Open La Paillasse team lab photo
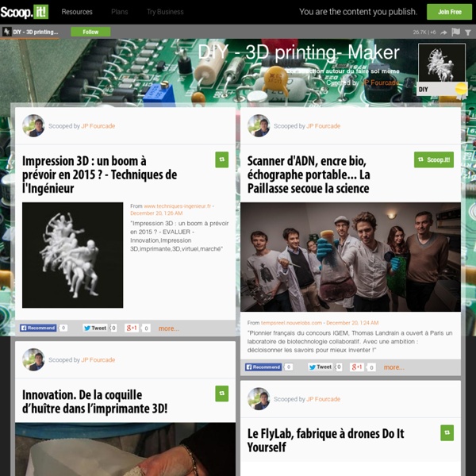 351,257
